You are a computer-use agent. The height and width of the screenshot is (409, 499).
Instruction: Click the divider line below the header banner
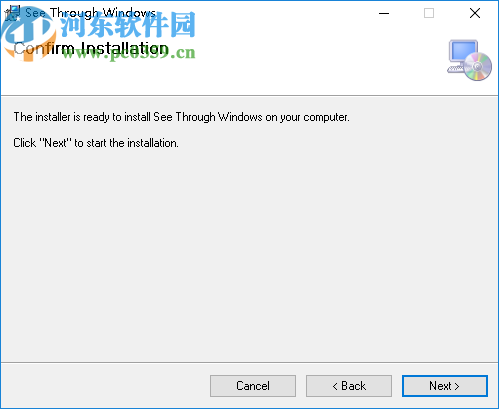(249, 96)
